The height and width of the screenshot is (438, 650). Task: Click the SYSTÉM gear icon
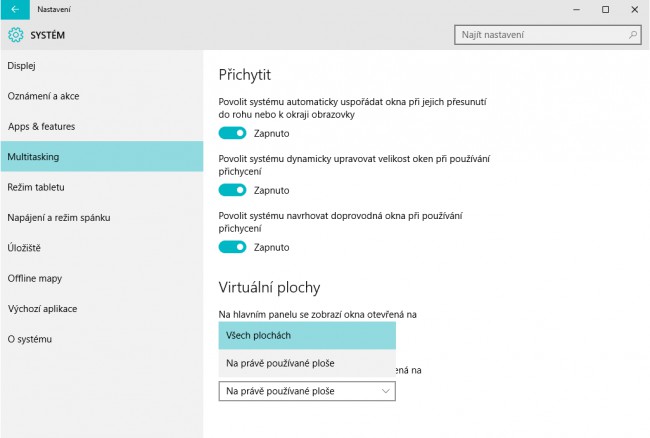pos(15,35)
